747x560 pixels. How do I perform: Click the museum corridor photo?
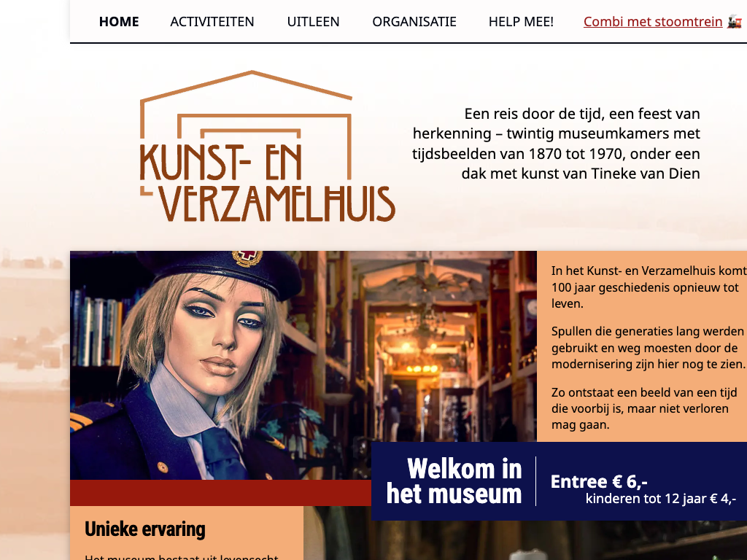pyautogui.click(x=429, y=346)
